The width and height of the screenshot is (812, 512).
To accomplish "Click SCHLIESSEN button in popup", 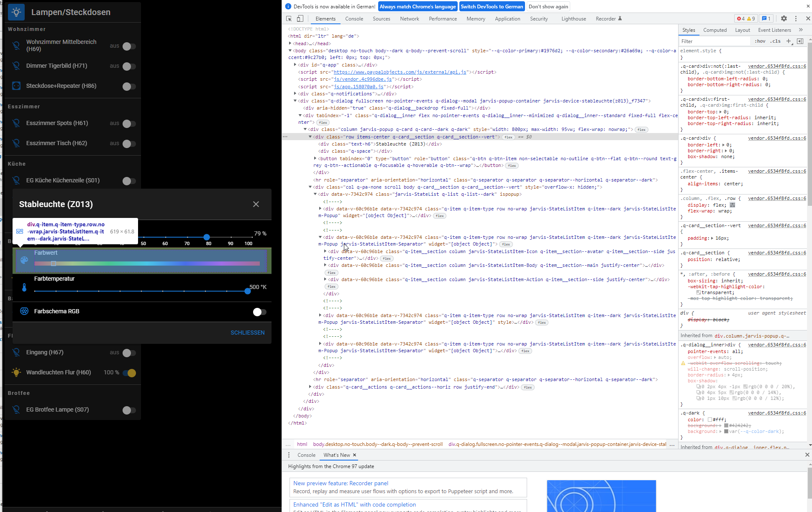I will [248, 333].
